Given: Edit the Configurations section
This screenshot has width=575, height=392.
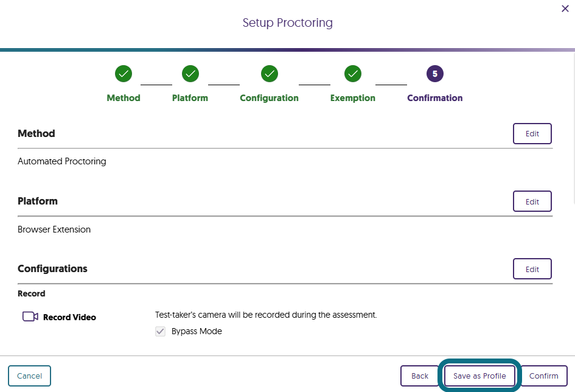Looking at the screenshot, I should (x=532, y=269).
